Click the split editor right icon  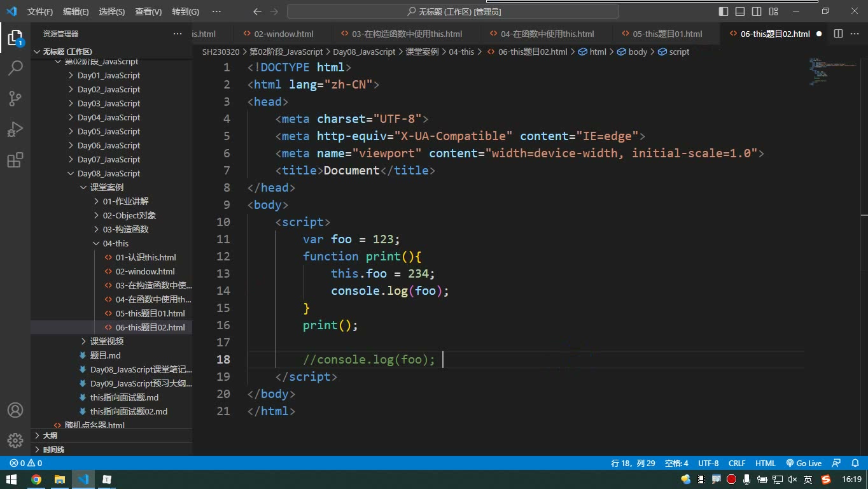(x=838, y=34)
